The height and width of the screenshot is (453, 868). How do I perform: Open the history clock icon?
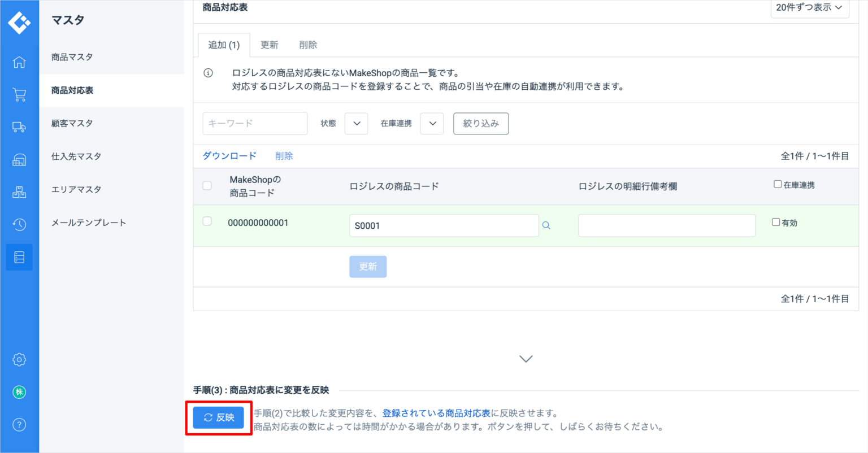tap(19, 225)
